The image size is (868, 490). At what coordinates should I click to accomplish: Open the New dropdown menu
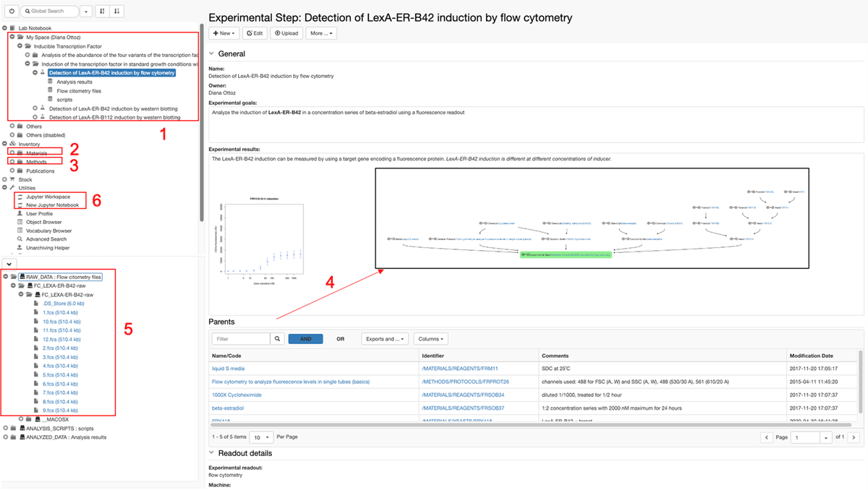point(224,33)
